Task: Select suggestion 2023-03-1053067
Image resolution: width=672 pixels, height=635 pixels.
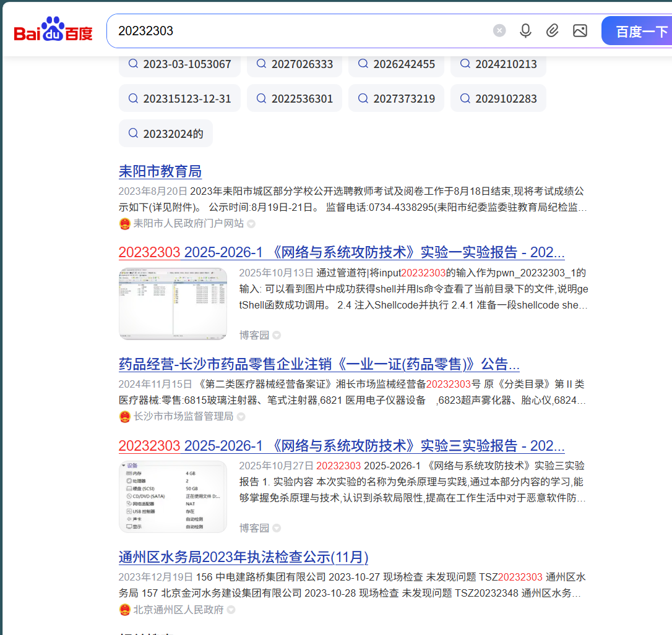Action: [x=179, y=64]
